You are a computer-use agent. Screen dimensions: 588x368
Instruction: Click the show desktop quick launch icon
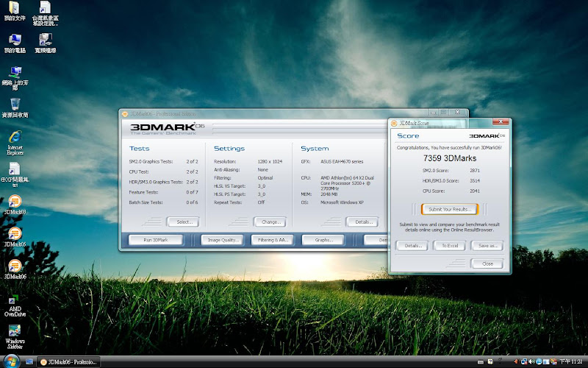29,361
